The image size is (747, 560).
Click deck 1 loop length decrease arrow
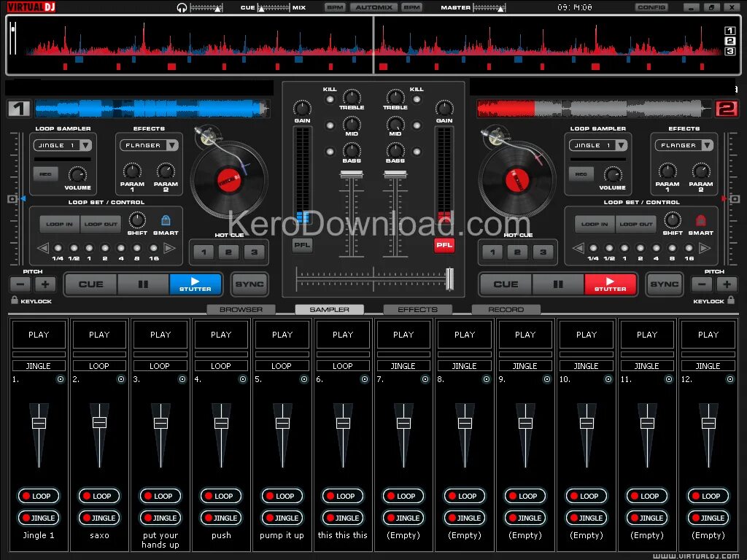pos(43,248)
